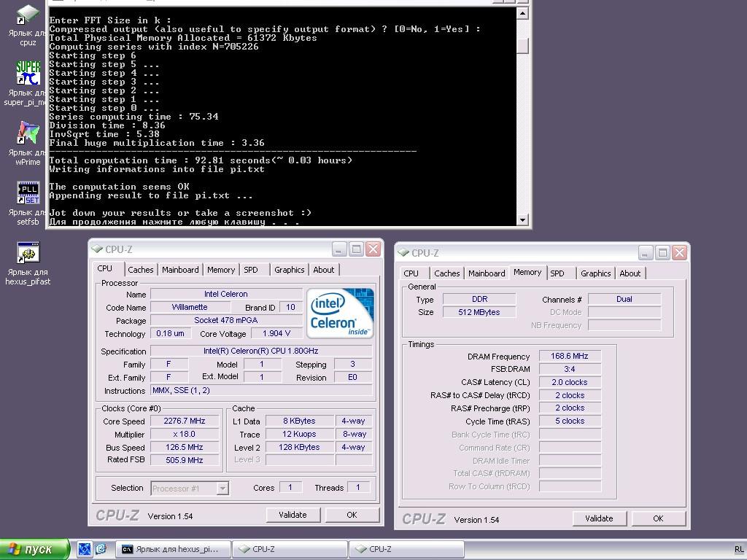Image resolution: width=747 pixels, height=560 pixels.
Task: Click the second quick launch icon in taskbar
Action: coord(101,549)
